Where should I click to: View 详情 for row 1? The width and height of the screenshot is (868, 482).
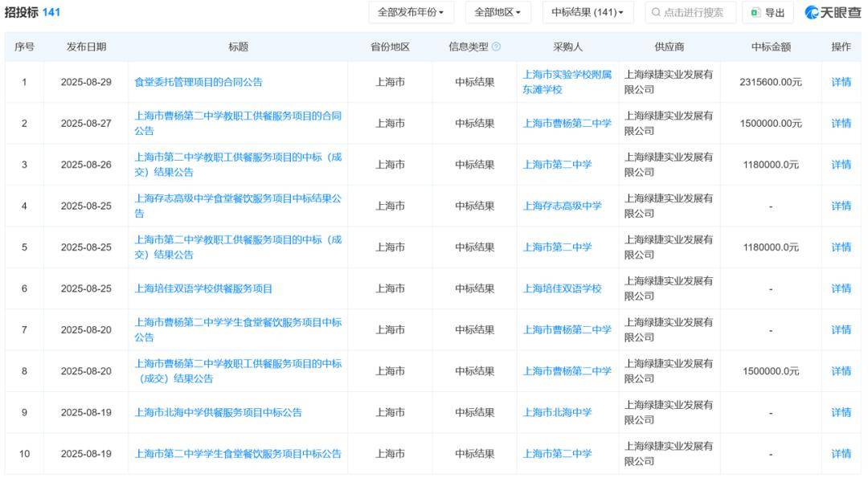841,82
